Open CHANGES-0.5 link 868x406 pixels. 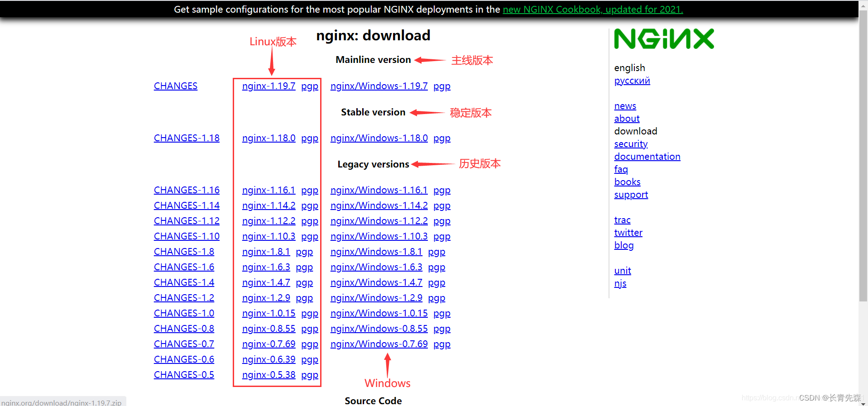coord(184,375)
